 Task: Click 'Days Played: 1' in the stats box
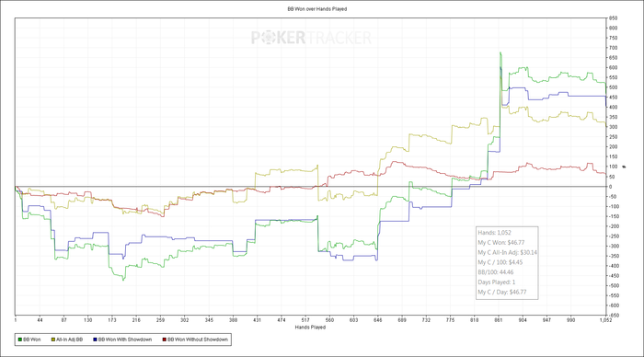[497, 282]
